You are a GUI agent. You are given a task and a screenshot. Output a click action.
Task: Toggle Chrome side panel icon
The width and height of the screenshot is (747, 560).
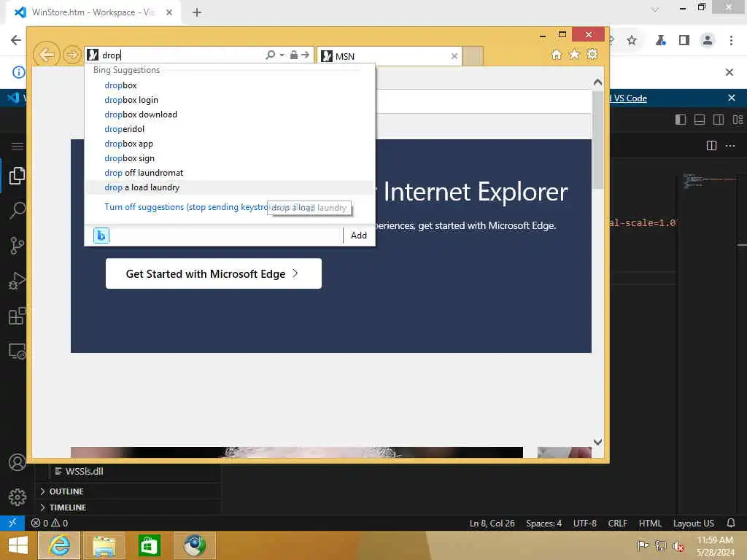(x=684, y=41)
